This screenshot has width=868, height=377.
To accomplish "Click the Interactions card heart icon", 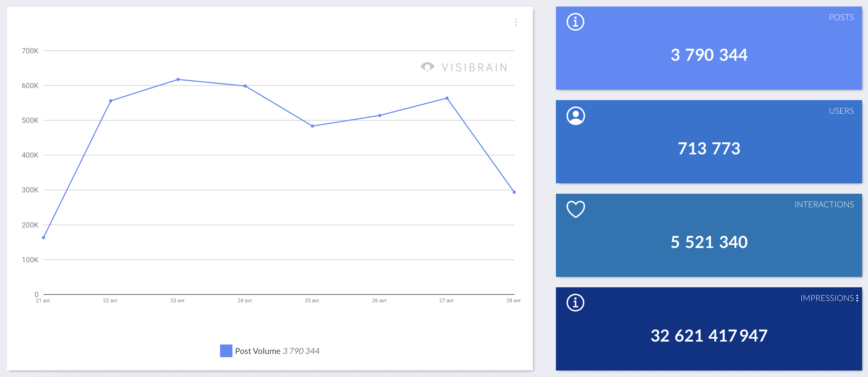I will coord(575,209).
